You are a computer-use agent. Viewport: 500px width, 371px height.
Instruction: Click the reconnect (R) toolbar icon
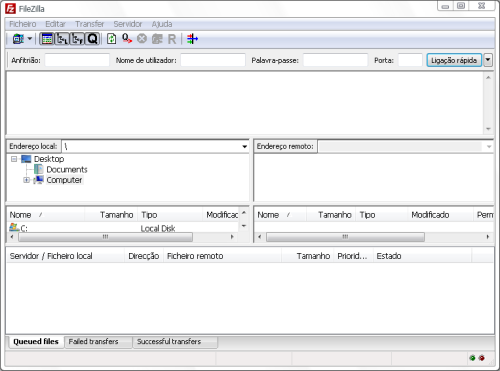point(172,39)
